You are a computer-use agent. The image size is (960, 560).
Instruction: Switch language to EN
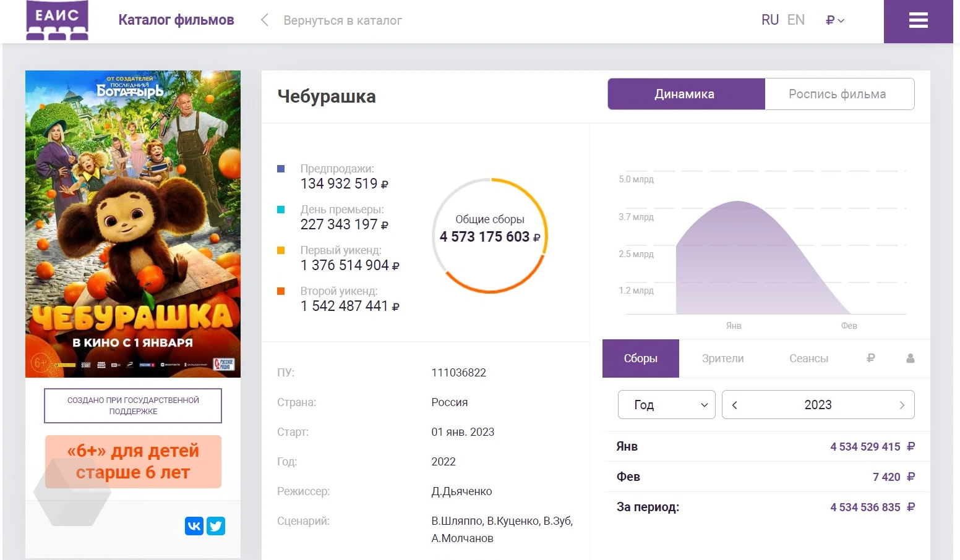796,20
